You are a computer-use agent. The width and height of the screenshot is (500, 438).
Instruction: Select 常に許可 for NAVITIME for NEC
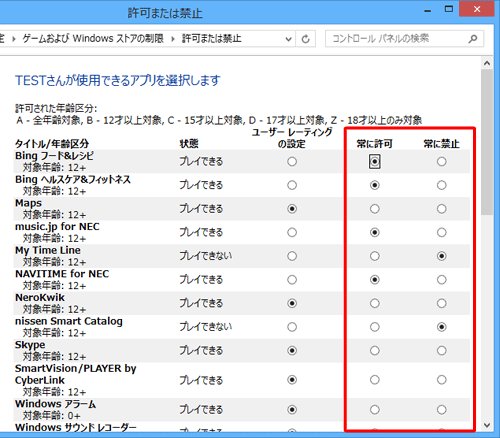[375, 280]
